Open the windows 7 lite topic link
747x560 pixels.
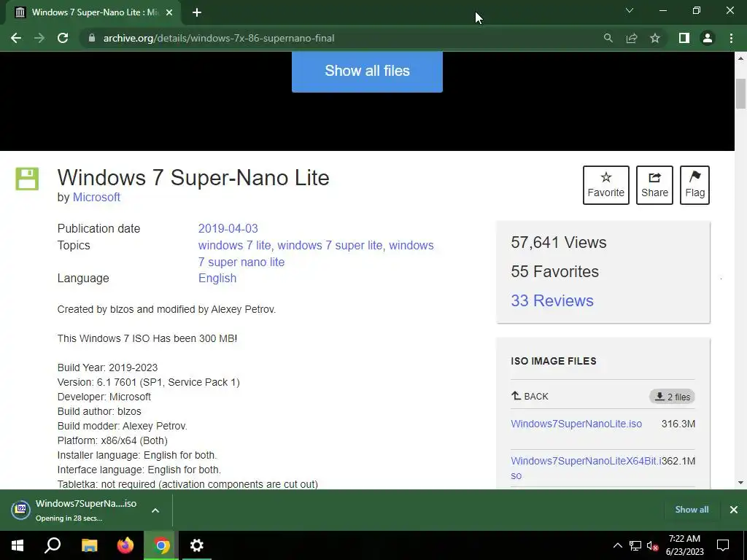coord(234,245)
